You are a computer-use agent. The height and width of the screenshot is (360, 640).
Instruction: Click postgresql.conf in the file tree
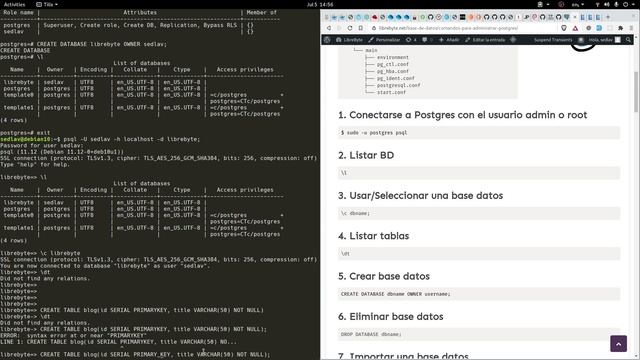coord(398,85)
